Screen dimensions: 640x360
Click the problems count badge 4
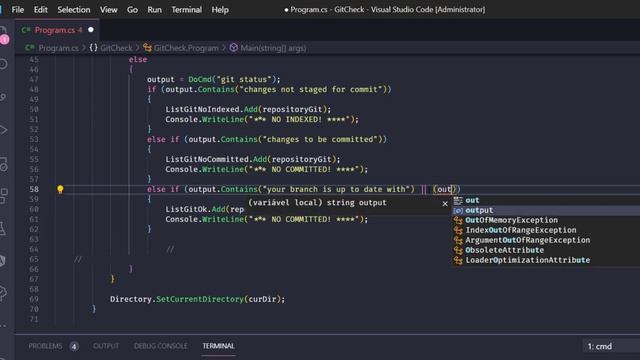pyautogui.click(x=74, y=347)
